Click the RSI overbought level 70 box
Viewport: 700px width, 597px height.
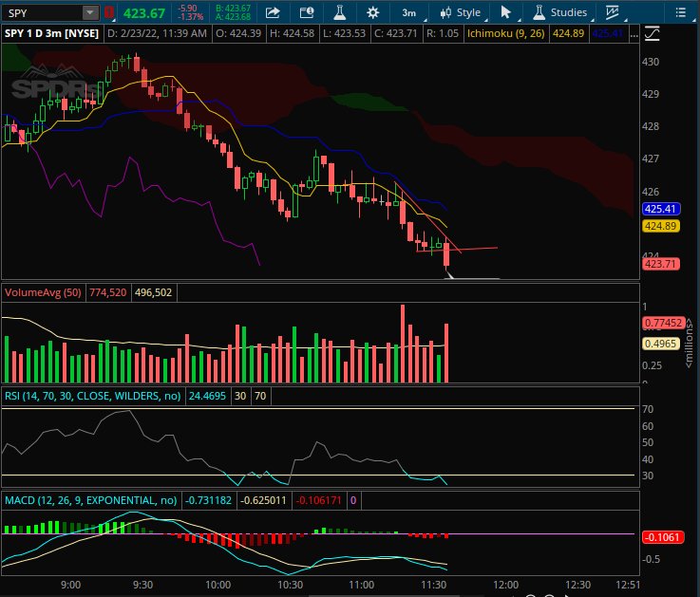pos(260,396)
